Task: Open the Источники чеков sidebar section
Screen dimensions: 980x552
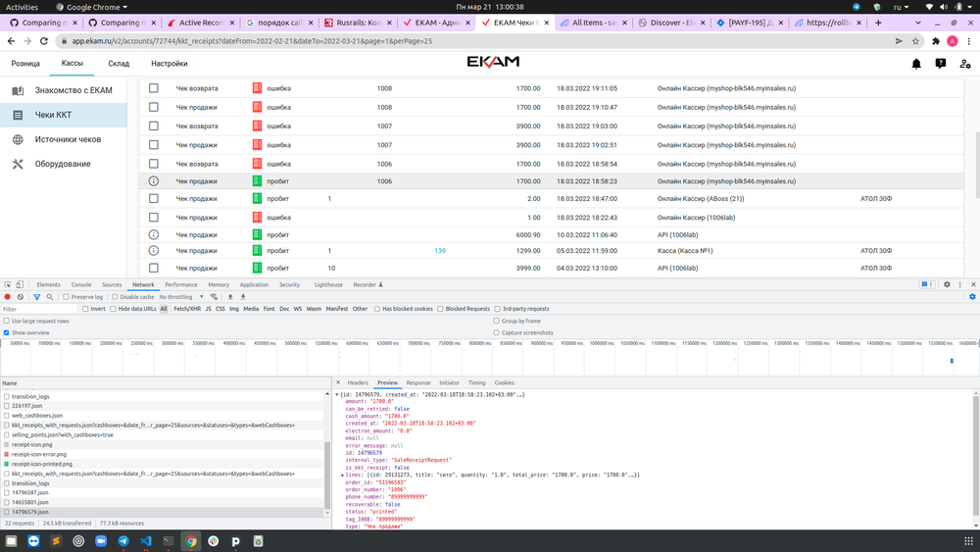Action: (x=69, y=139)
